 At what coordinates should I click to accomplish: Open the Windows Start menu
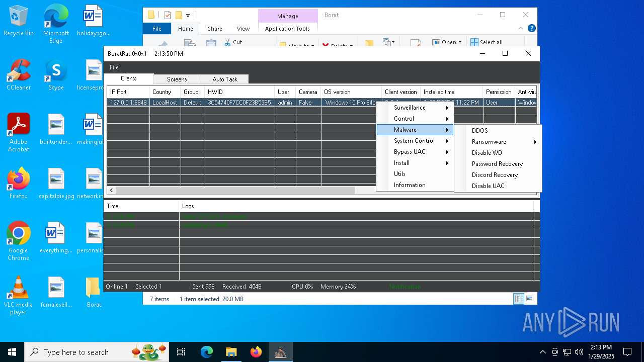[12, 352]
